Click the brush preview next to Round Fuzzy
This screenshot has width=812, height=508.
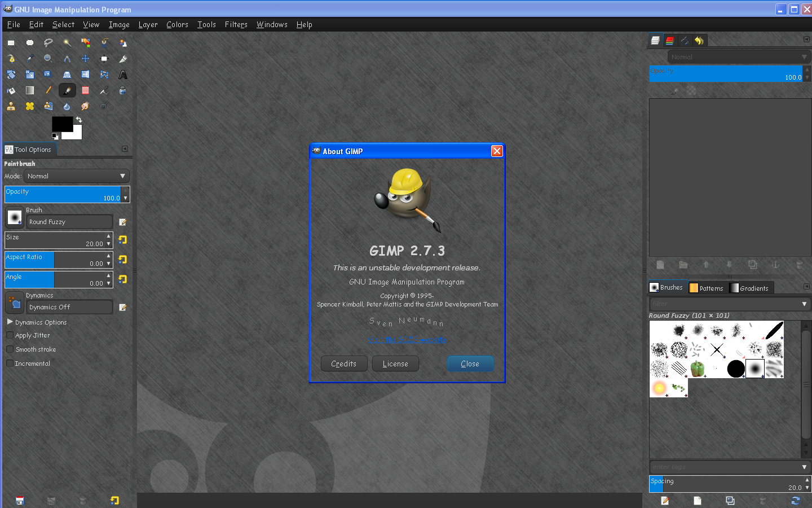(x=15, y=217)
